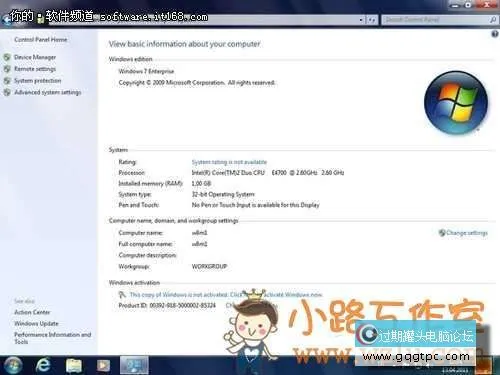Open Remote settings link

coord(35,69)
